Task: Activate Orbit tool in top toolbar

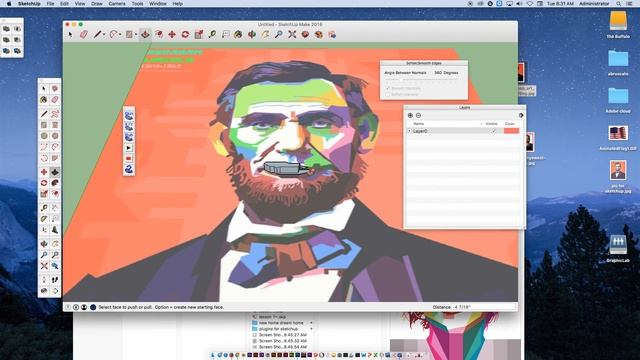Action: pyautogui.click(x=252, y=35)
